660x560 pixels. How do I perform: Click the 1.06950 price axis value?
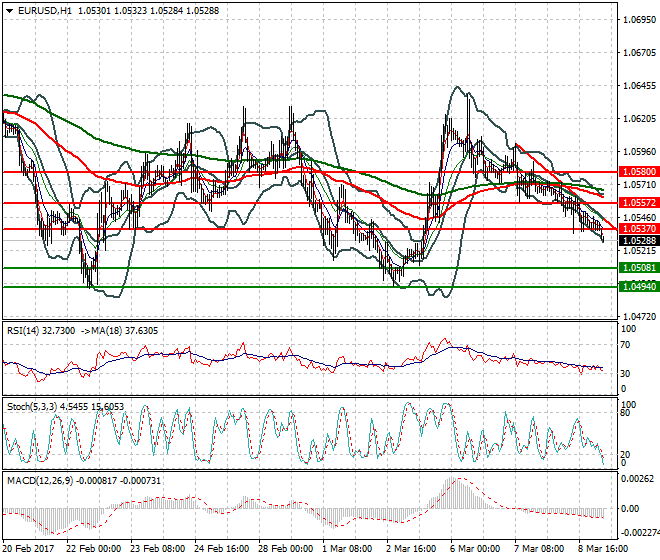click(x=639, y=20)
